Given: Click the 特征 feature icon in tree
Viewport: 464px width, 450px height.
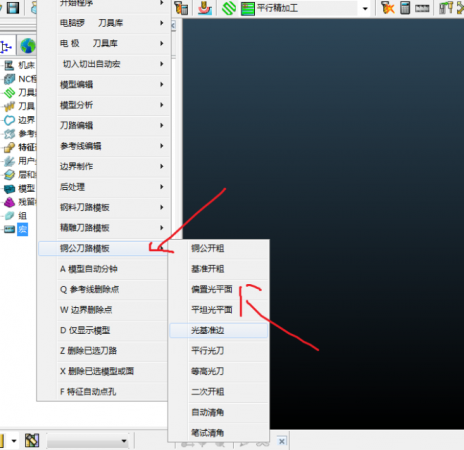Looking at the screenshot, I should (x=9, y=147).
